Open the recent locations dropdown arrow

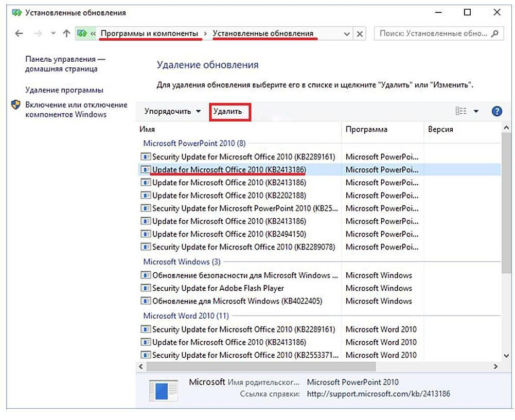click(x=53, y=33)
